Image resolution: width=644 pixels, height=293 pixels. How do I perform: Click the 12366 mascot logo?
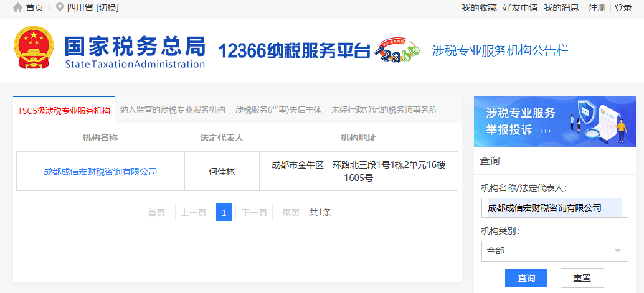click(x=399, y=52)
